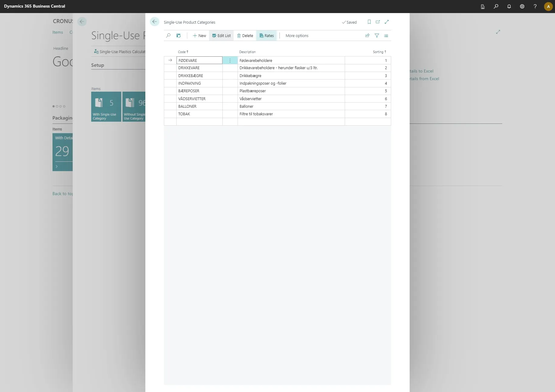The width and height of the screenshot is (555, 392).
Task: Select DRIKKEVARE code cell
Action: point(199,68)
